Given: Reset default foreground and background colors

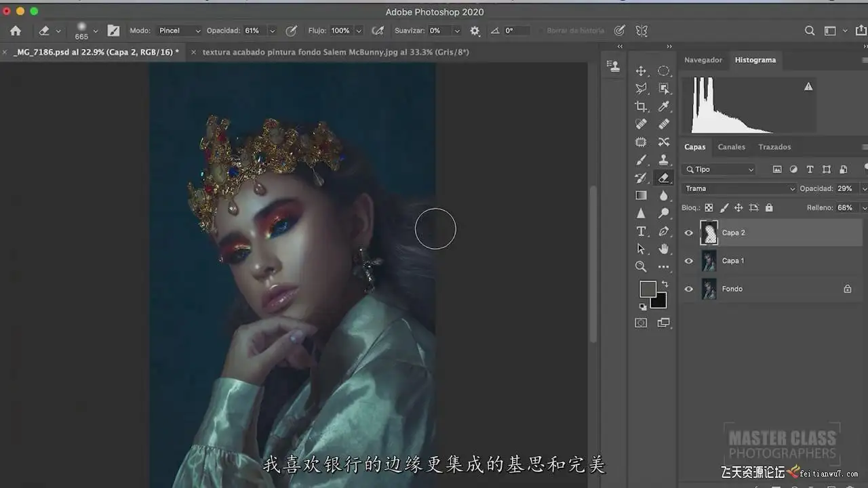Looking at the screenshot, I should coord(643,307).
